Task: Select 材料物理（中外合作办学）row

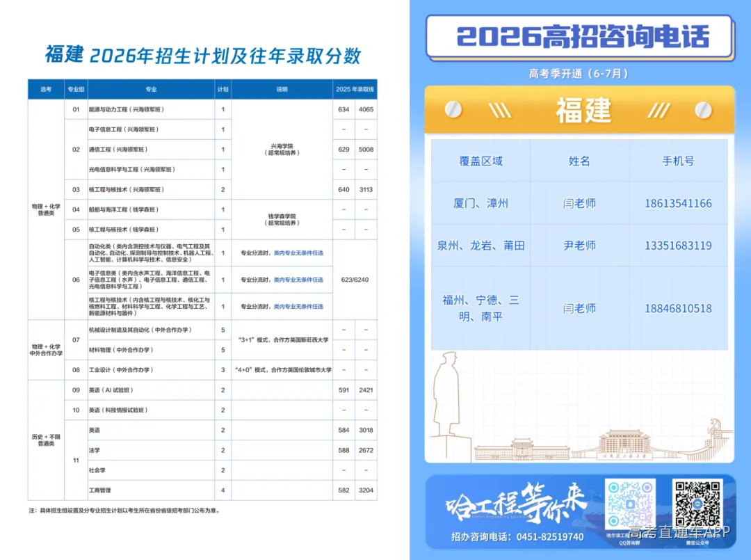Action: (232, 350)
